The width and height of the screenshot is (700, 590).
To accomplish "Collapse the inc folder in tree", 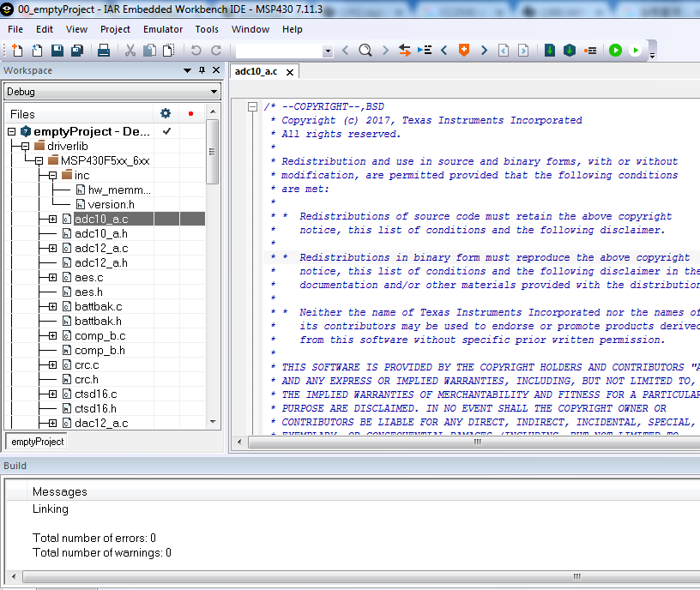I will point(53,176).
